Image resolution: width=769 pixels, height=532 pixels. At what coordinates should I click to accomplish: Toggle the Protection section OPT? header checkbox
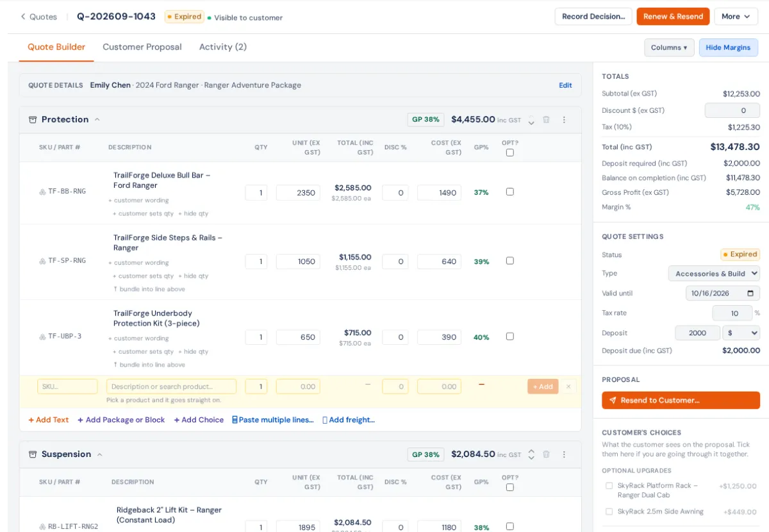510,153
